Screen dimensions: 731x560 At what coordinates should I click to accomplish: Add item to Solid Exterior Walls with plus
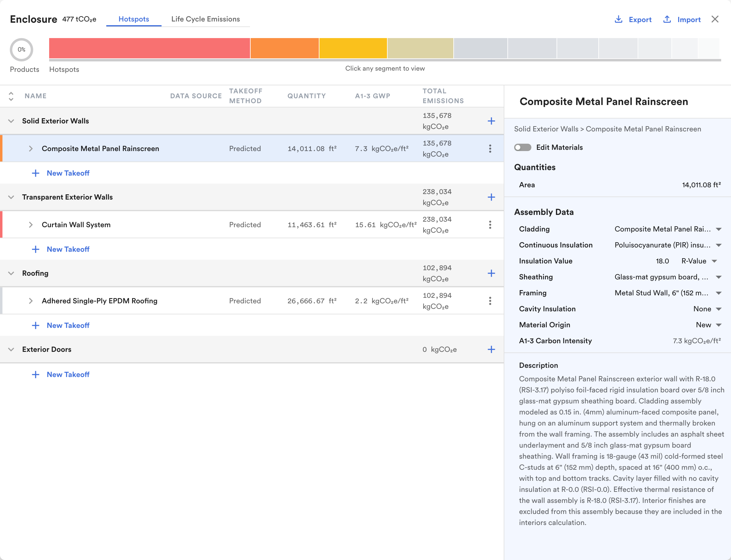(x=491, y=121)
